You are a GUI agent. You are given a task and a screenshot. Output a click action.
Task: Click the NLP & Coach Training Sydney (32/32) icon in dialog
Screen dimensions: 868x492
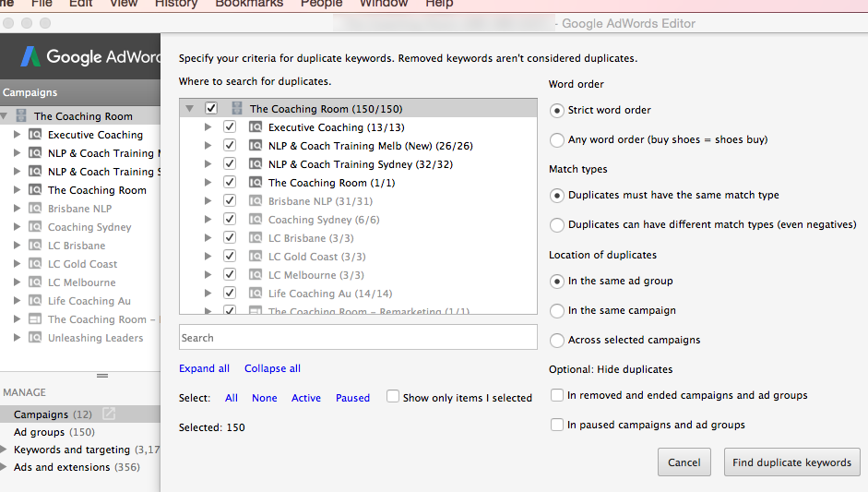click(x=256, y=164)
